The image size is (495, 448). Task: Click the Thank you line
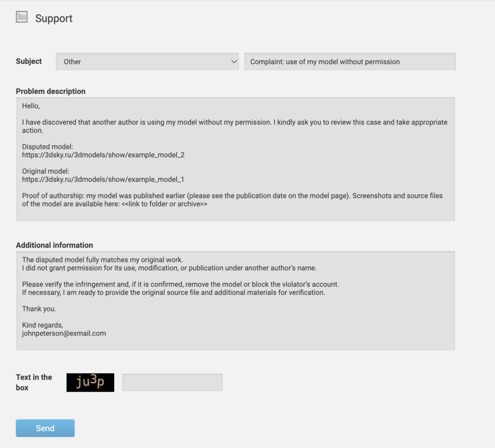click(39, 309)
